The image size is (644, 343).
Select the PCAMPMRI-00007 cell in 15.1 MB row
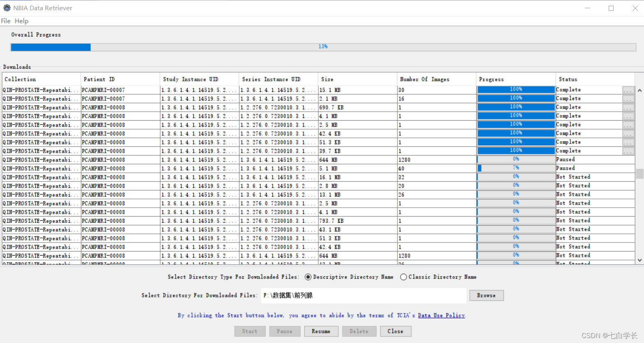[x=120, y=90]
